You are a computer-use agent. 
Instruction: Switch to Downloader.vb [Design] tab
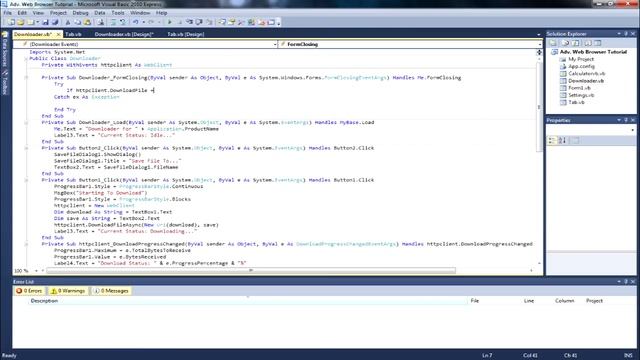(x=124, y=34)
